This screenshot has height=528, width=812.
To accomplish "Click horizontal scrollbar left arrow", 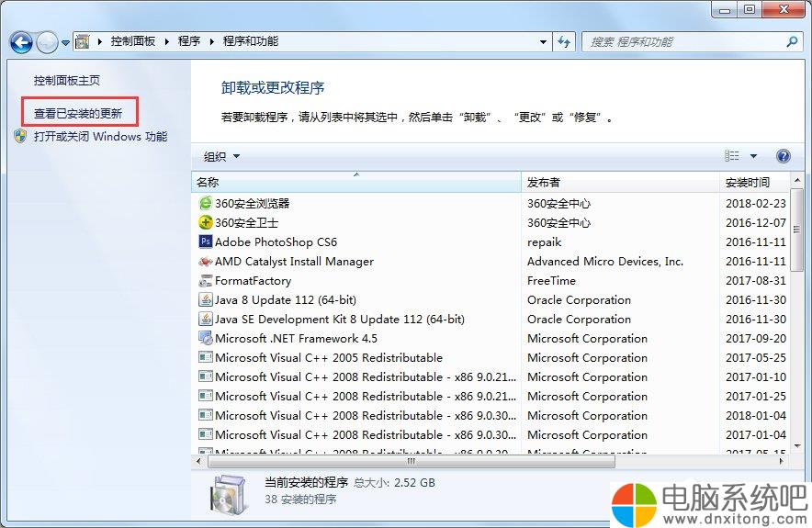I will coord(199,461).
